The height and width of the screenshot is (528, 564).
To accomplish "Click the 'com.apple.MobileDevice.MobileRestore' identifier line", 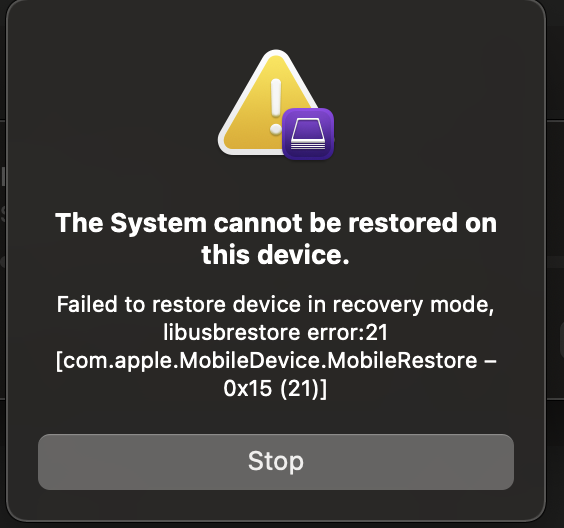I will pyautogui.click(x=276, y=360).
